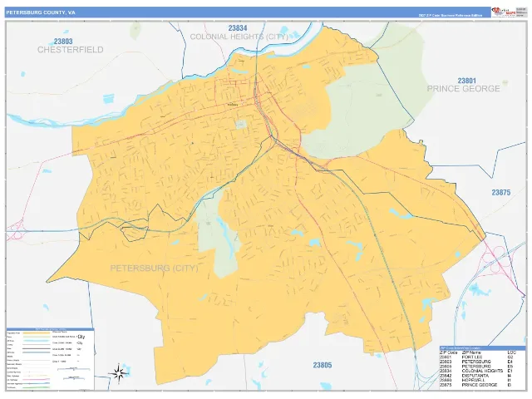
Task: Click the light green park swatch in the legend
Action: click(x=37, y=337)
